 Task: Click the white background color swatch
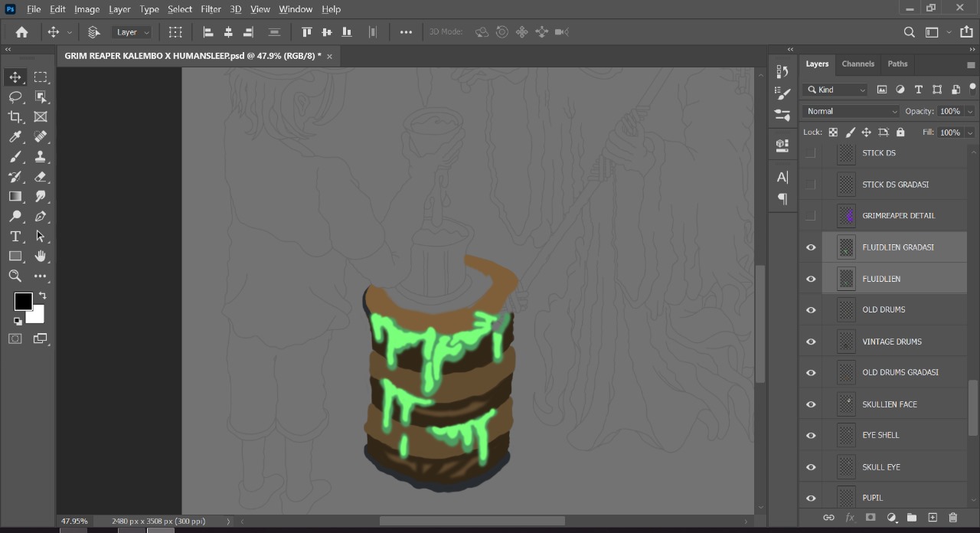click(38, 316)
